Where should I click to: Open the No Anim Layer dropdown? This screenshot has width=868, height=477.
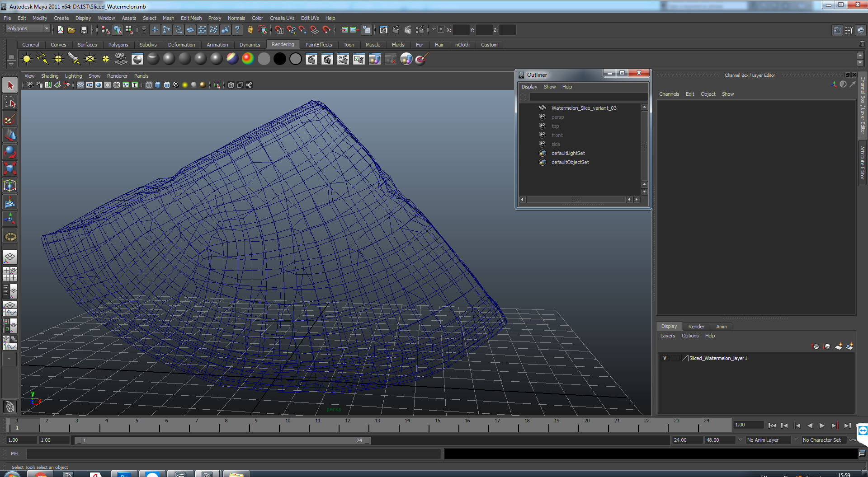coord(768,440)
